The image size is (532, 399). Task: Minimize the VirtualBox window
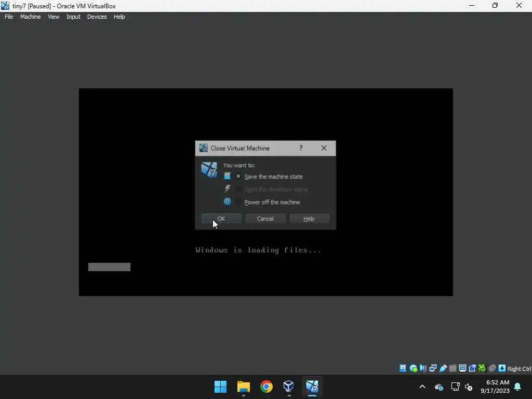(x=472, y=5)
